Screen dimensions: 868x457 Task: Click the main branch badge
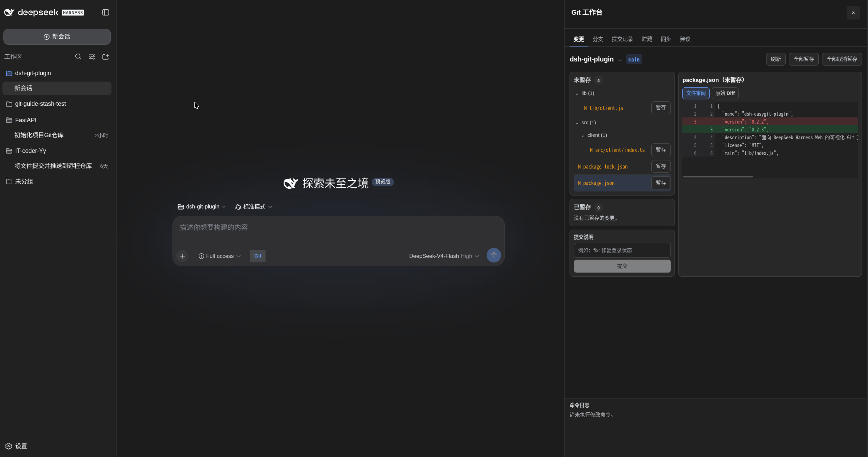pyautogui.click(x=634, y=59)
